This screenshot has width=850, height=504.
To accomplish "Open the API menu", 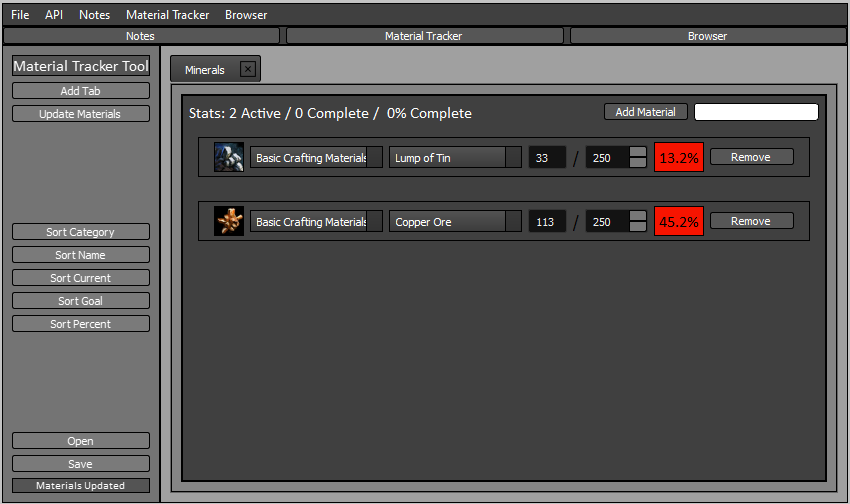I will [54, 15].
